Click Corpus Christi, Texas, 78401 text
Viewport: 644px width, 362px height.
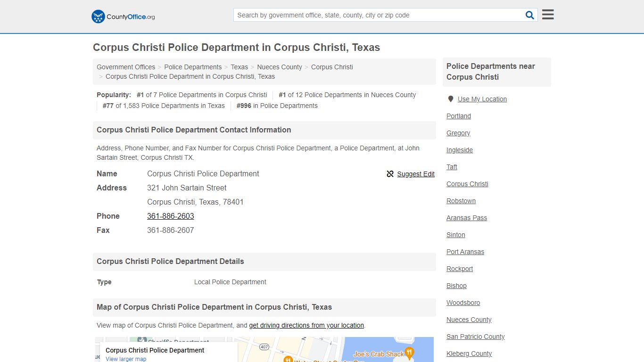(195, 202)
